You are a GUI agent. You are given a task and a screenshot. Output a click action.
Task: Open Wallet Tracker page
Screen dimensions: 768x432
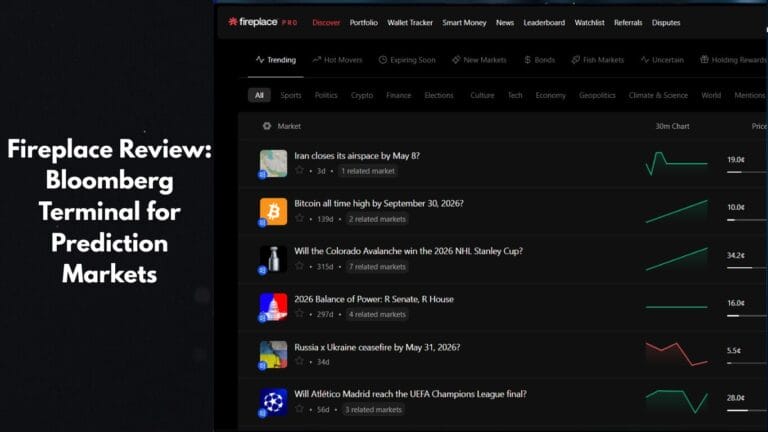410,23
